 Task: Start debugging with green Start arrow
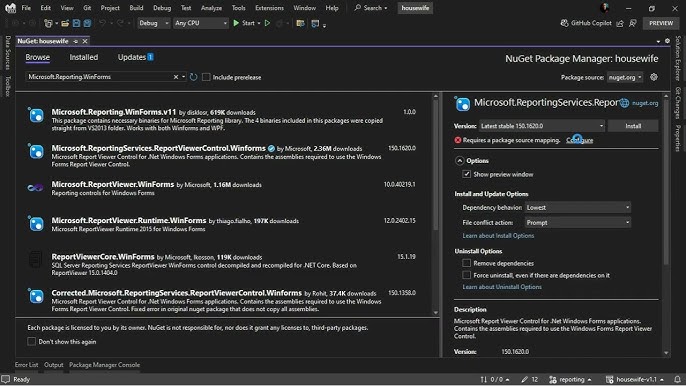[236, 23]
